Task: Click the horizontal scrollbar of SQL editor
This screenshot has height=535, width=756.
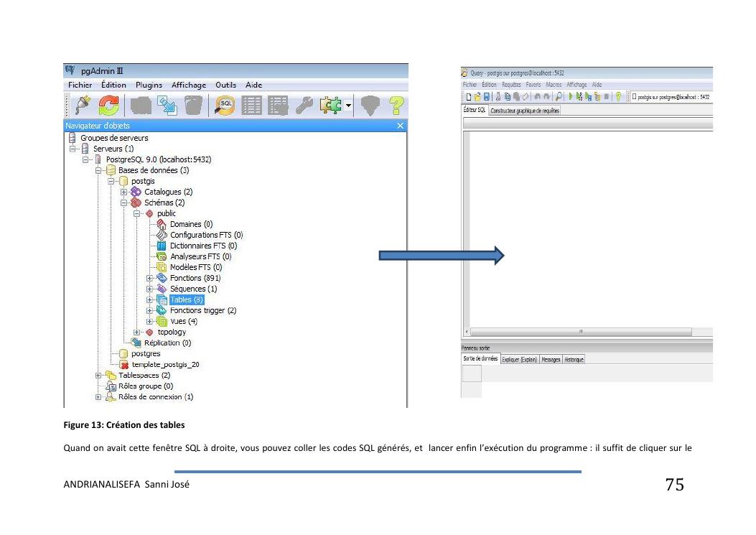Action: pos(580,332)
